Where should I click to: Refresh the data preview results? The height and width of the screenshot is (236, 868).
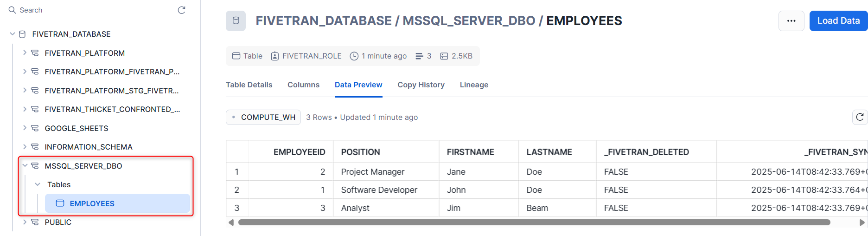(860, 117)
